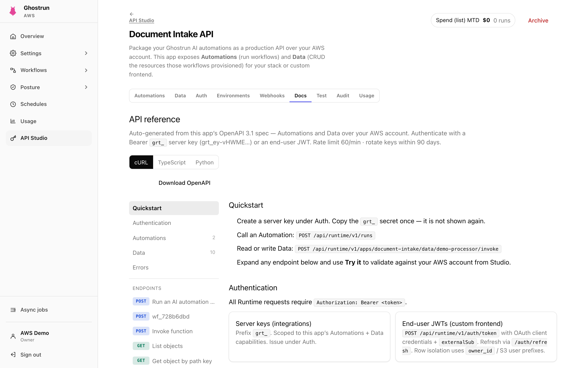Click the AWS Demo Owner account entry
The width and height of the screenshot is (588, 368).
click(49, 336)
